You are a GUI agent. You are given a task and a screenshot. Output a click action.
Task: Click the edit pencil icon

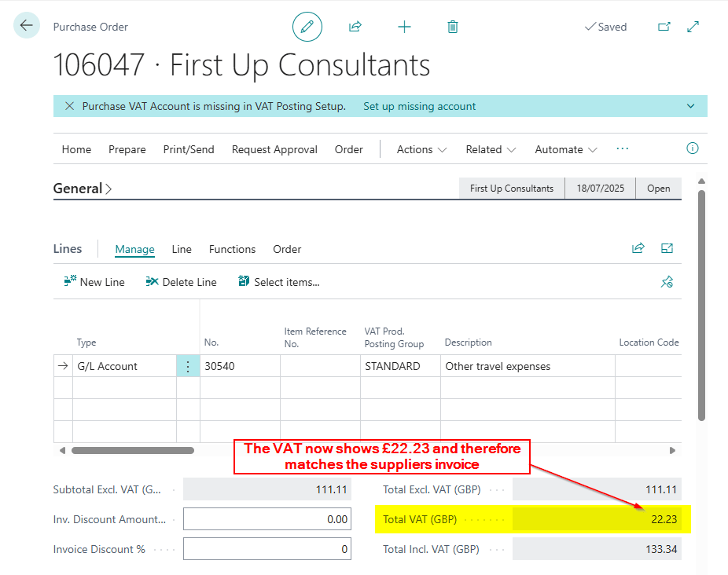pos(307,27)
